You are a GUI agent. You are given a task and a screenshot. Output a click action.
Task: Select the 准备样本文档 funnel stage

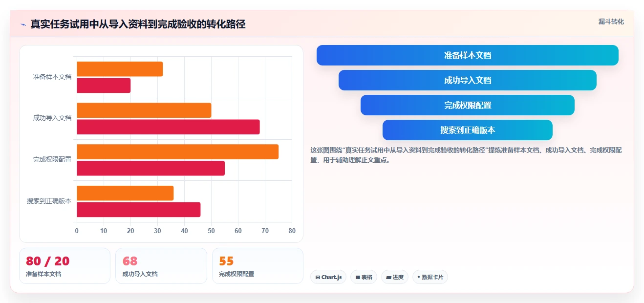[468, 55]
